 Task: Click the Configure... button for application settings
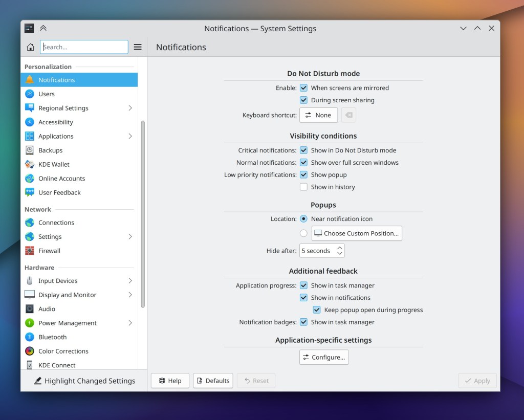[x=324, y=358]
